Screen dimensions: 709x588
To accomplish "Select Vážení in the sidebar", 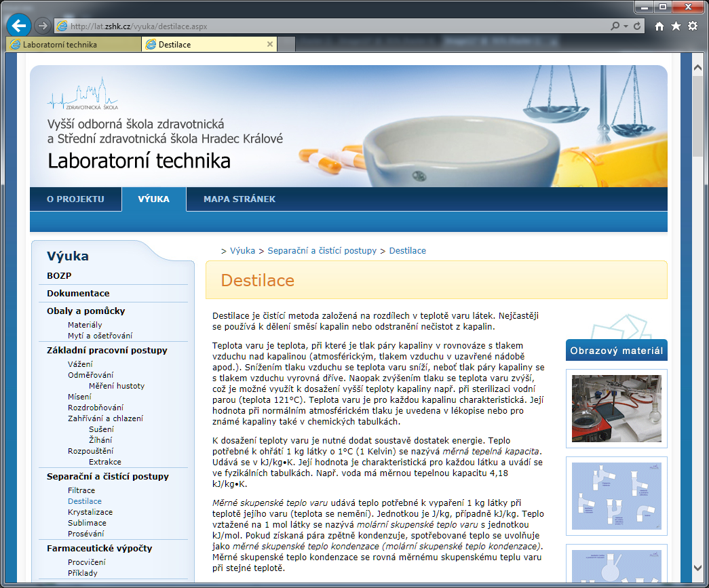I will (x=80, y=364).
